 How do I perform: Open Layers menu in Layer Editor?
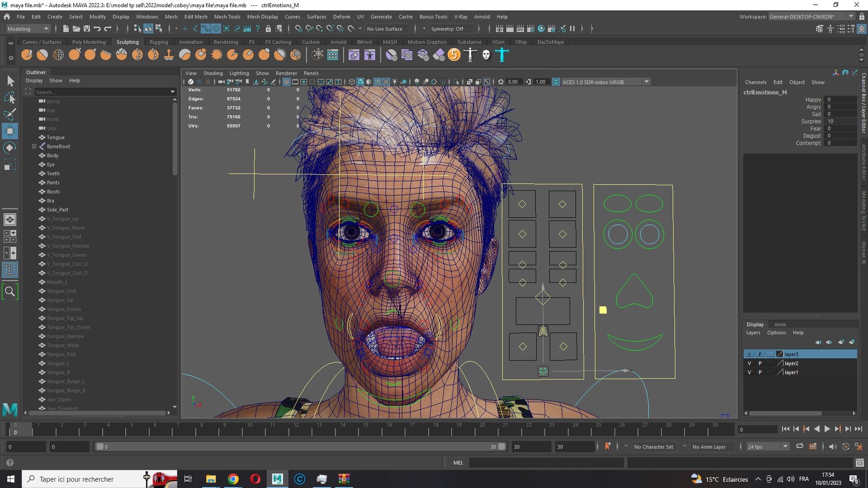click(753, 332)
